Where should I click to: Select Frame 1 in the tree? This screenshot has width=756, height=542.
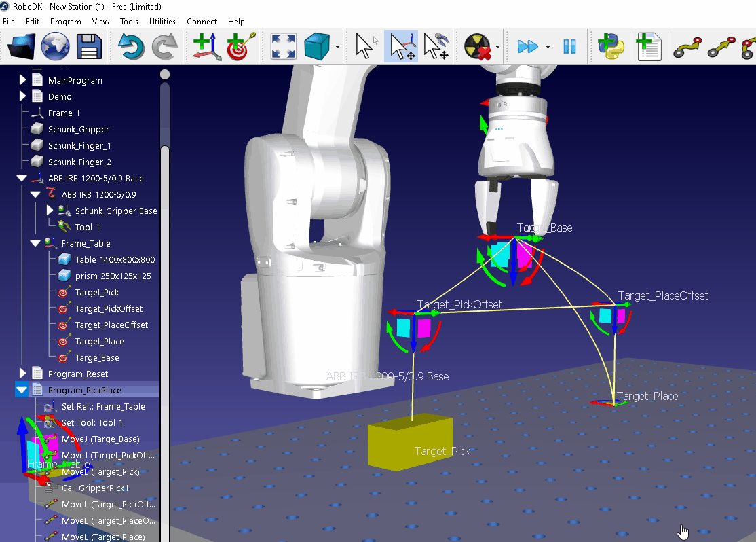pyautogui.click(x=64, y=113)
